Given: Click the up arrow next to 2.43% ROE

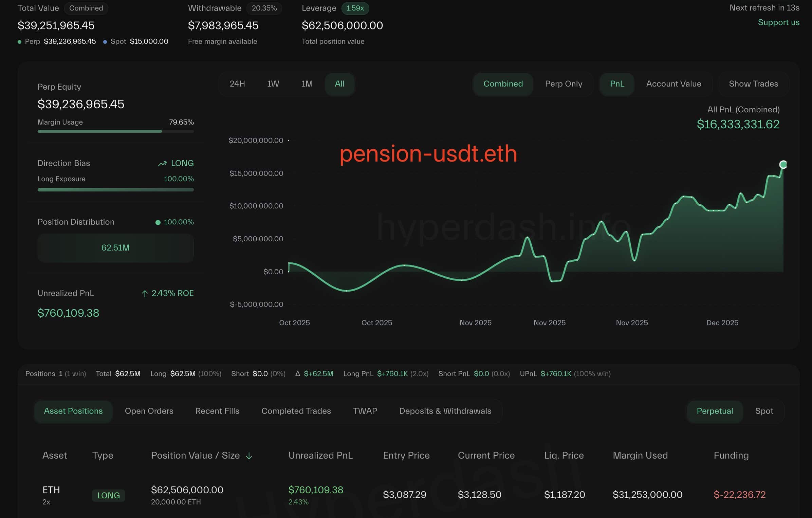Looking at the screenshot, I should coord(145,294).
